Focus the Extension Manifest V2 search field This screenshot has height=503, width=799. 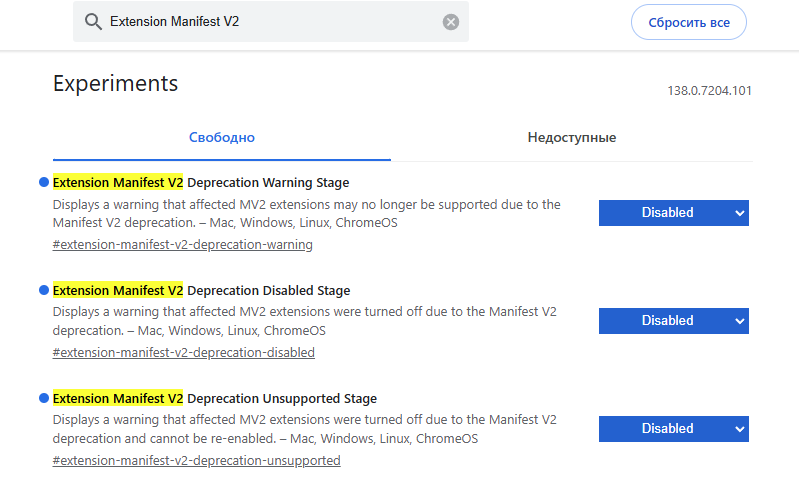[271, 21]
